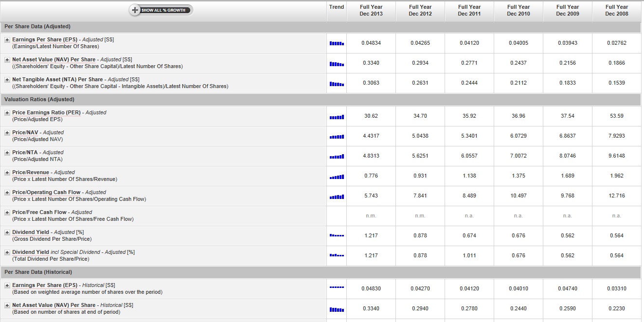This screenshot has height=322, width=644.
Task: Click the Show All % Growth button
Action: click(x=161, y=10)
